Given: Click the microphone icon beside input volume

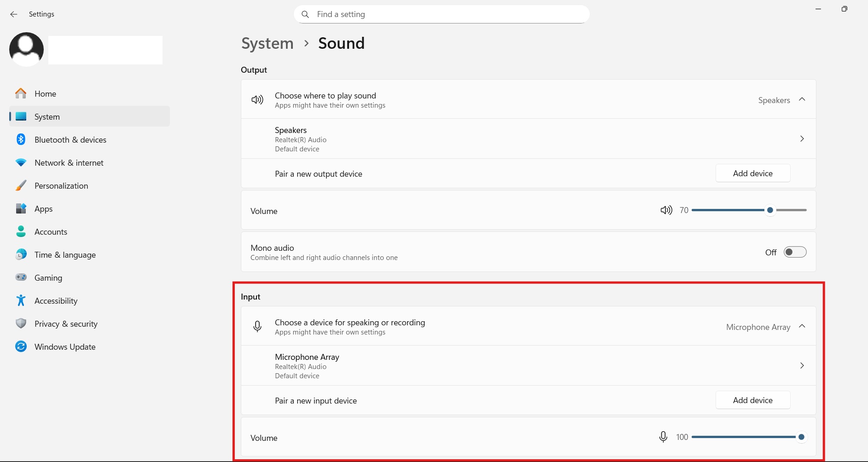Looking at the screenshot, I should 663,437.
